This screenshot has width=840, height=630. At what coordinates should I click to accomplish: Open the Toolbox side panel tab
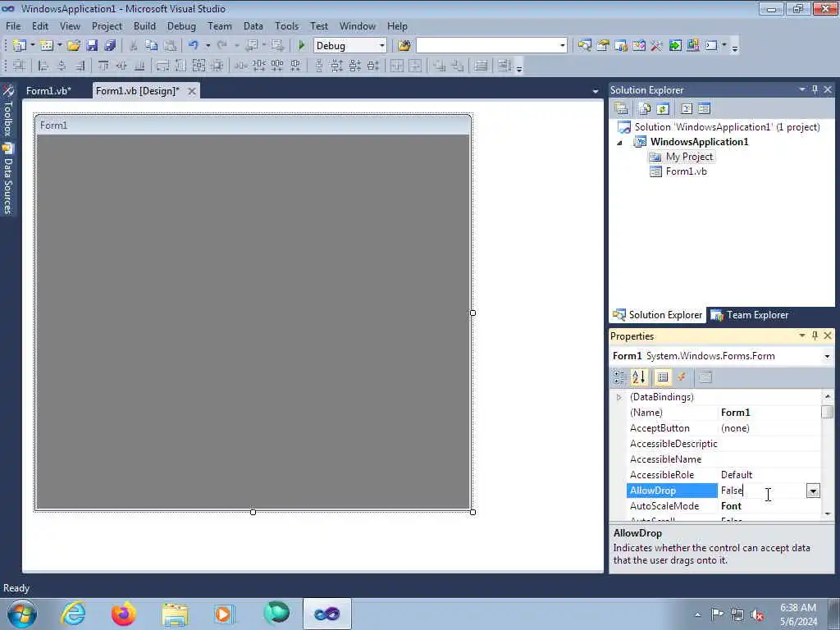click(8, 112)
